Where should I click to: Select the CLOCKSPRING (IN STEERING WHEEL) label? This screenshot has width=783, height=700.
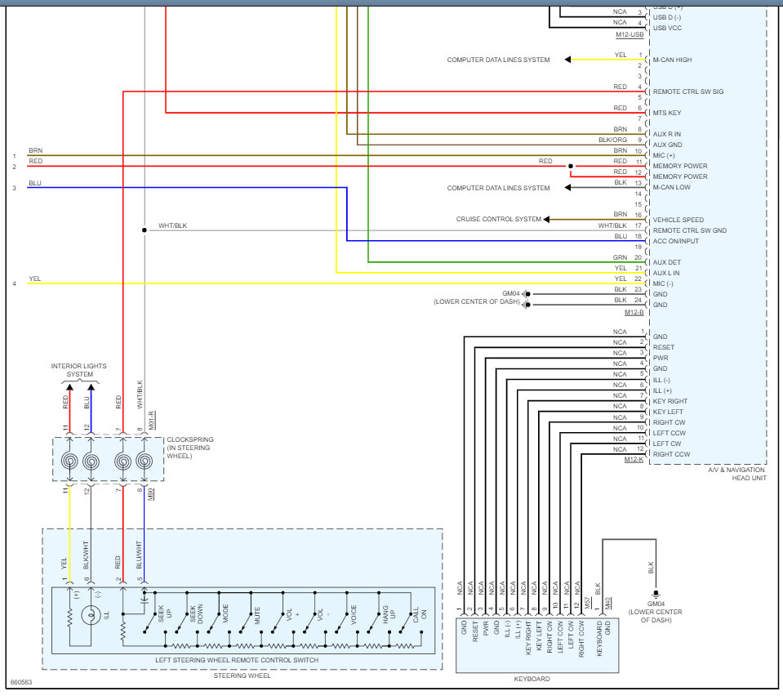coord(190,448)
